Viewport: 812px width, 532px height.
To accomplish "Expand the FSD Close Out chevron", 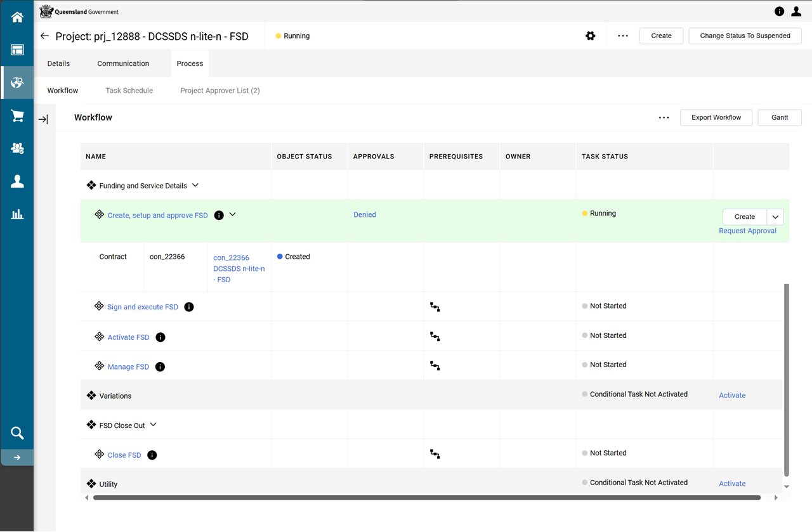I will 153,425.
